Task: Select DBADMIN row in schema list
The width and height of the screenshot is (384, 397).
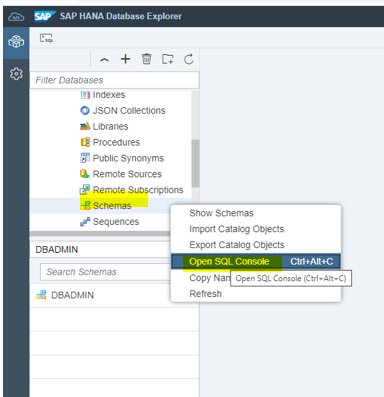Action: [x=114, y=295]
